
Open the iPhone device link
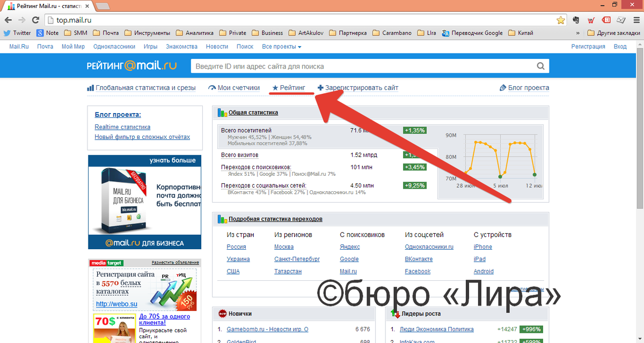click(483, 247)
